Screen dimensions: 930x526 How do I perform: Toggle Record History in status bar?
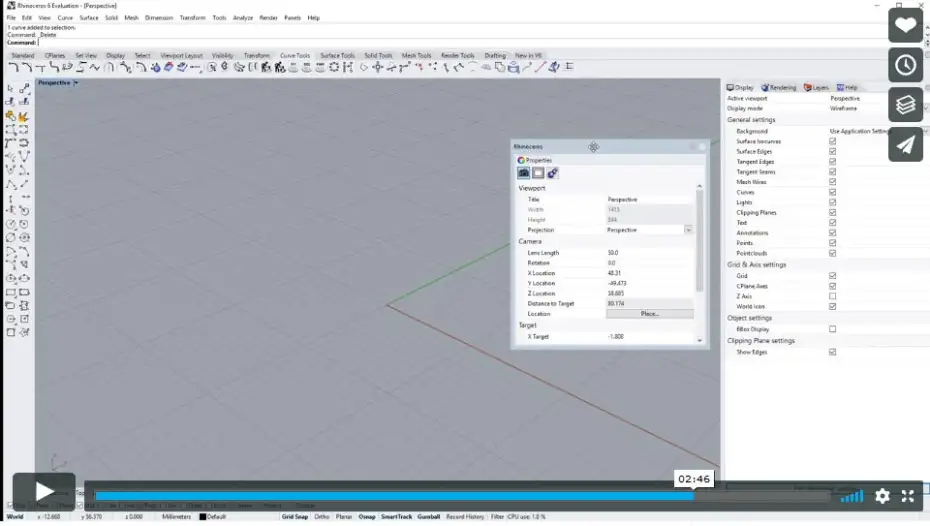tap(465, 517)
